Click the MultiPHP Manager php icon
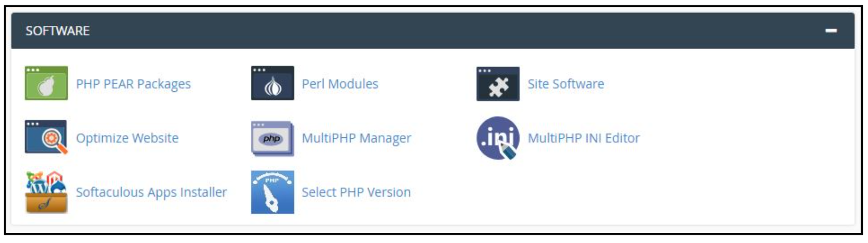The width and height of the screenshot is (868, 243). pos(272,138)
